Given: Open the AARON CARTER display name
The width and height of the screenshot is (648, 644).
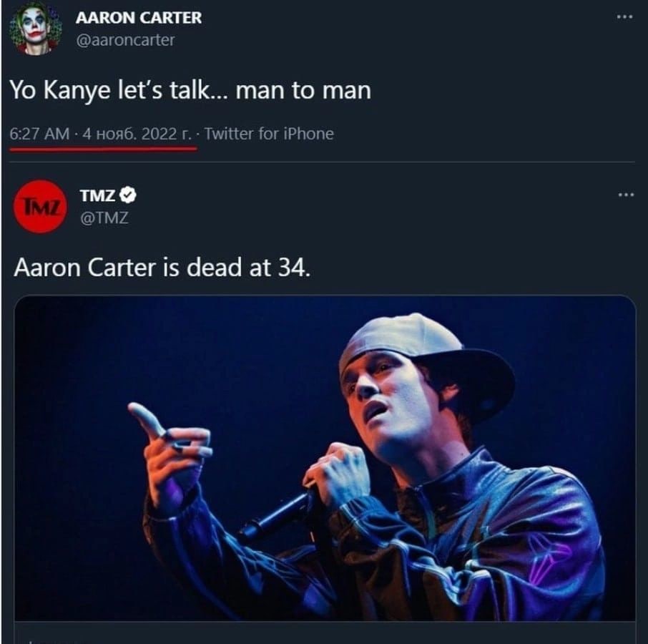Looking at the screenshot, I should [138, 18].
